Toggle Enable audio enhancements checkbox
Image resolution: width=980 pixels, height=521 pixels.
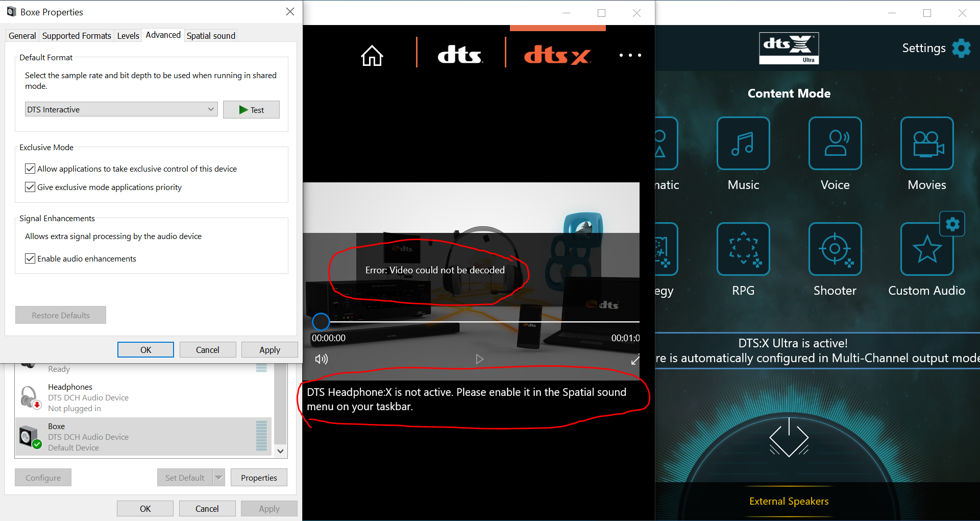pos(30,258)
